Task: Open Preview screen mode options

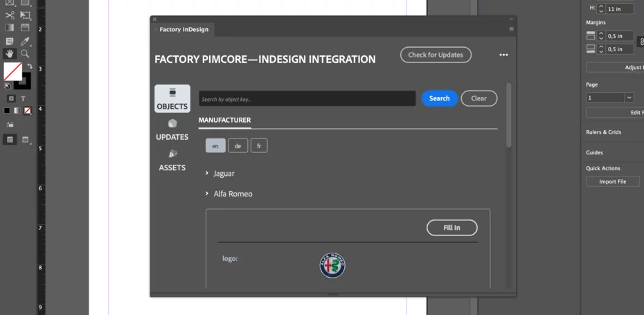Action: click(x=26, y=140)
